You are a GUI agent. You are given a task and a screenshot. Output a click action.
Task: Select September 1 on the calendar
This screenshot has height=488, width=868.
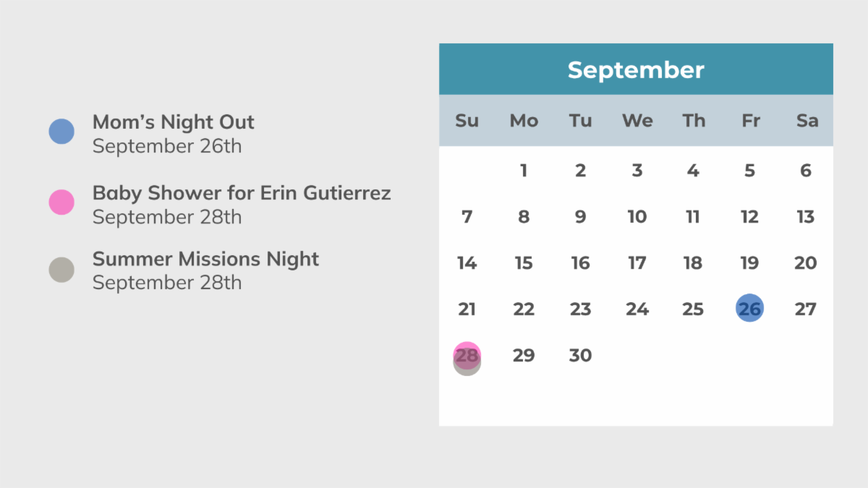click(x=524, y=171)
